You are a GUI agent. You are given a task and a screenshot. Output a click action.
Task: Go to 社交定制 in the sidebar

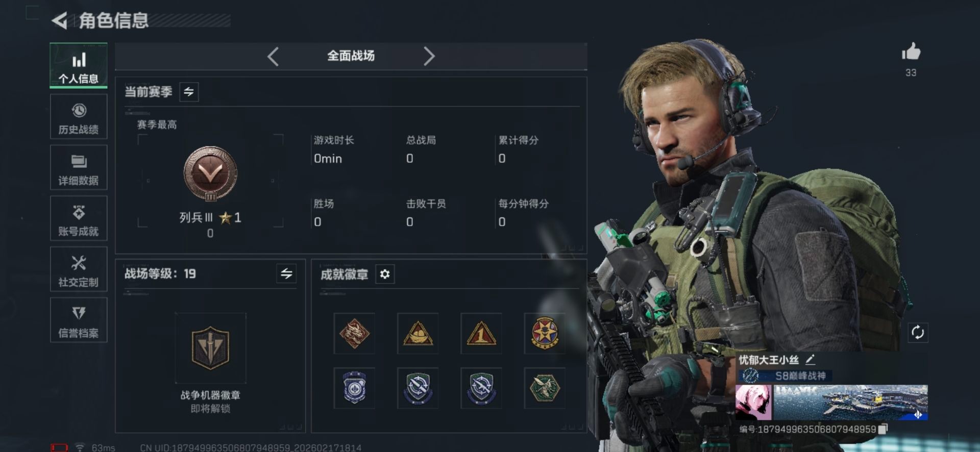click(x=79, y=269)
